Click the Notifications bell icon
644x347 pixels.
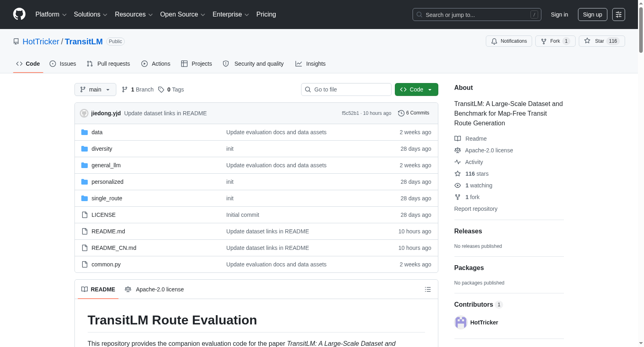494,41
